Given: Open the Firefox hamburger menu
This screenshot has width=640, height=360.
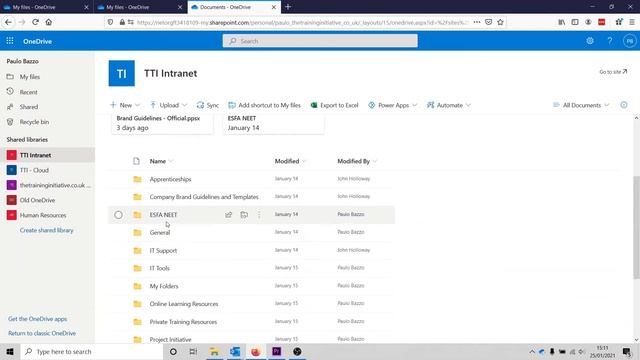Looking at the screenshot, I should [x=632, y=22].
